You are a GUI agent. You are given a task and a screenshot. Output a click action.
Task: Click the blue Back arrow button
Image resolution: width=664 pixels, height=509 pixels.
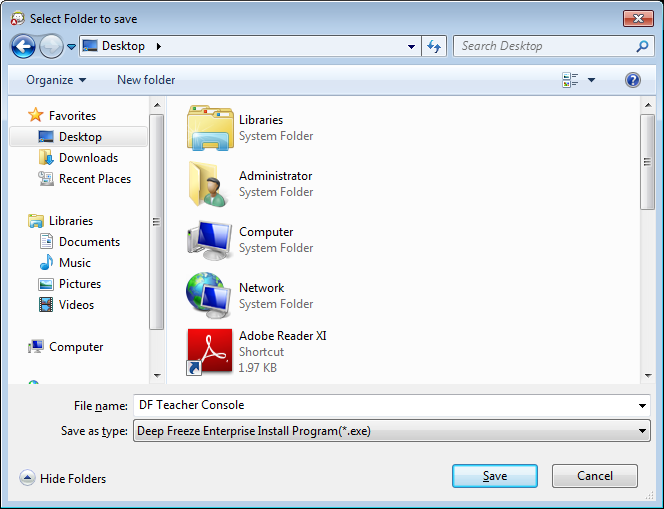[x=24, y=46]
